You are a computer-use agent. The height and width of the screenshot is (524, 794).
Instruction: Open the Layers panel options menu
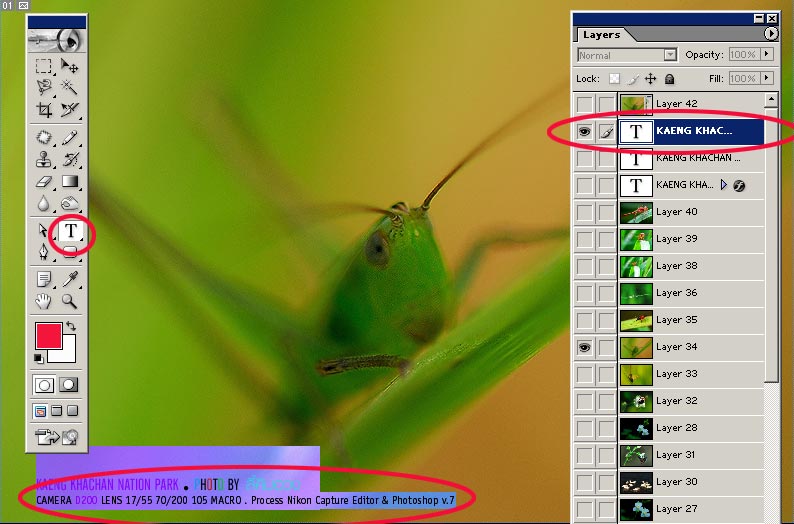(x=771, y=34)
